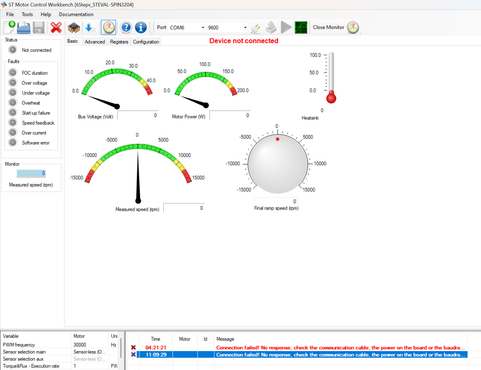The width and height of the screenshot is (481, 370).
Task: Click the blue info icon
Action: [x=141, y=27]
